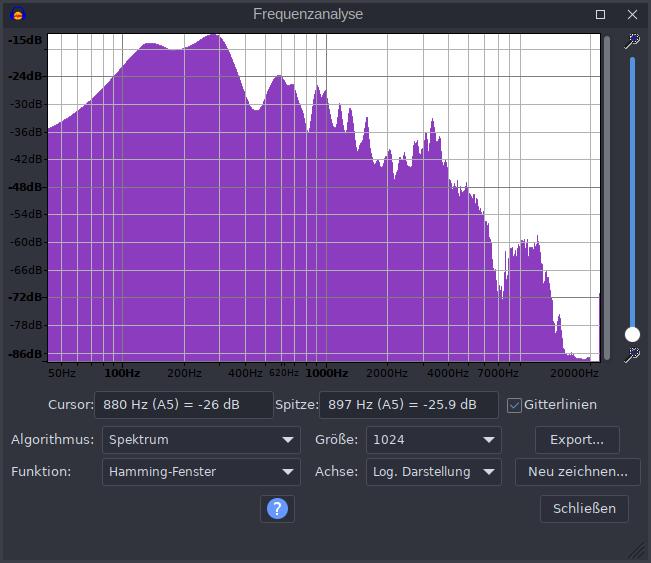
Task: Click the Export... button
Action: [577, 440]
